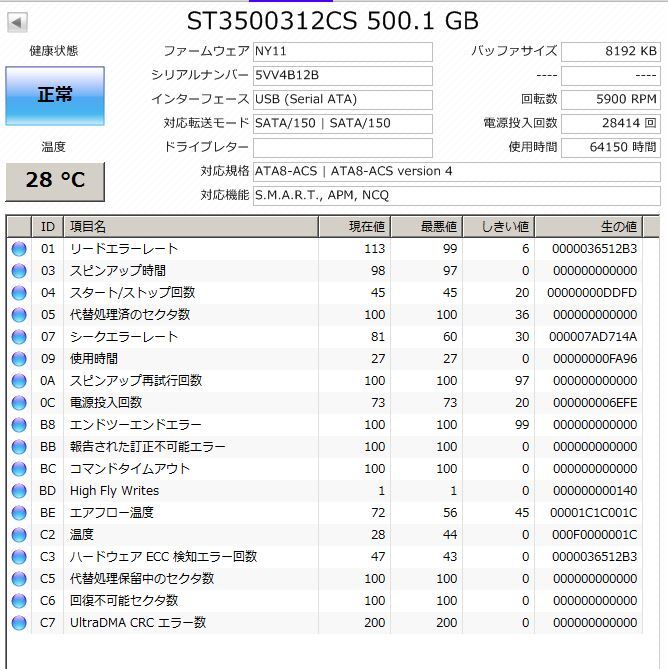Click the 最悪値 column header
668x669 pixels.
pos(427,227)
